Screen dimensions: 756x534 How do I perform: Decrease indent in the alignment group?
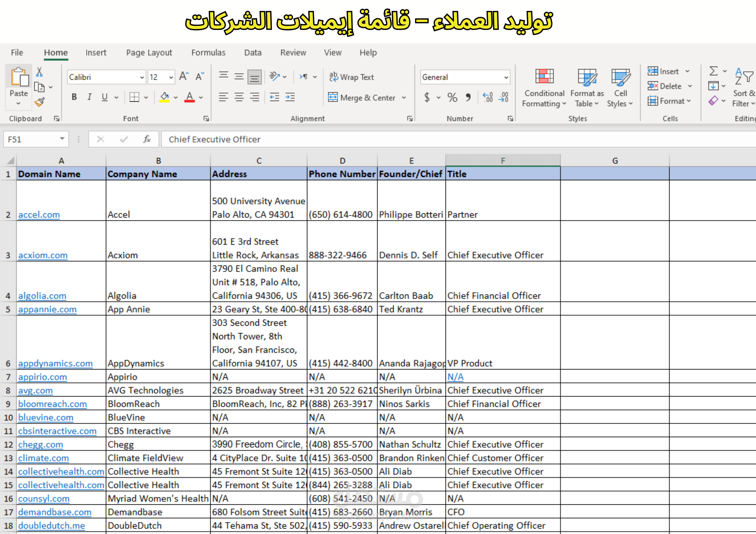point(274,97)
